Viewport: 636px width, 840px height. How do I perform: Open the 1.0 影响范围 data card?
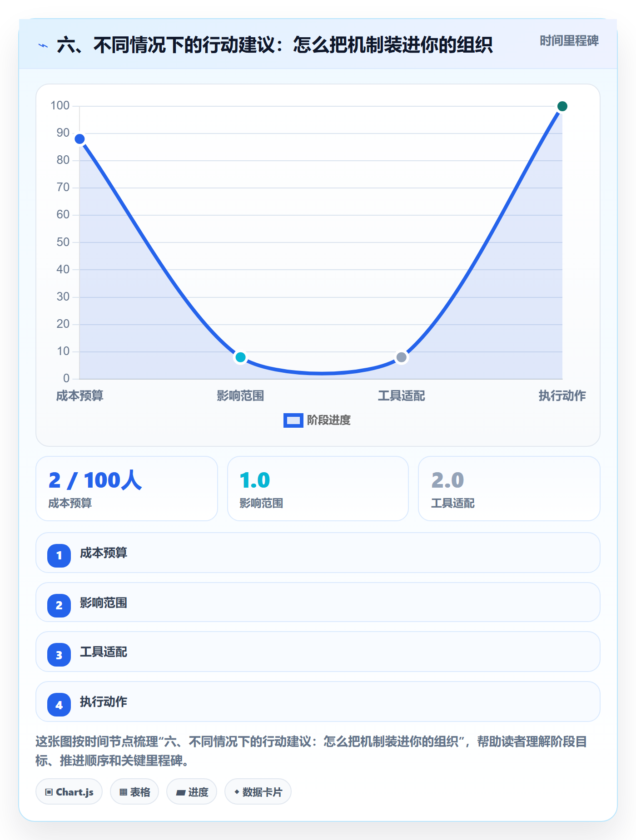pyautogui.click(x=318, y=489)
